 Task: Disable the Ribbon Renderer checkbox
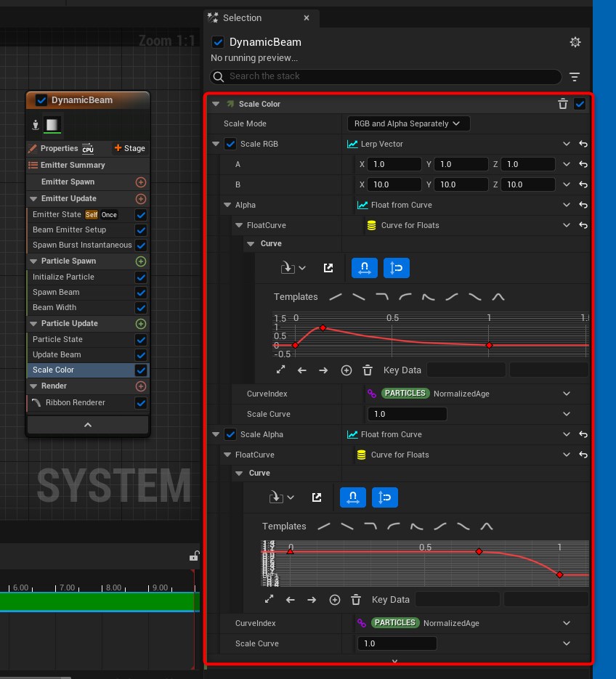point(141,403)
